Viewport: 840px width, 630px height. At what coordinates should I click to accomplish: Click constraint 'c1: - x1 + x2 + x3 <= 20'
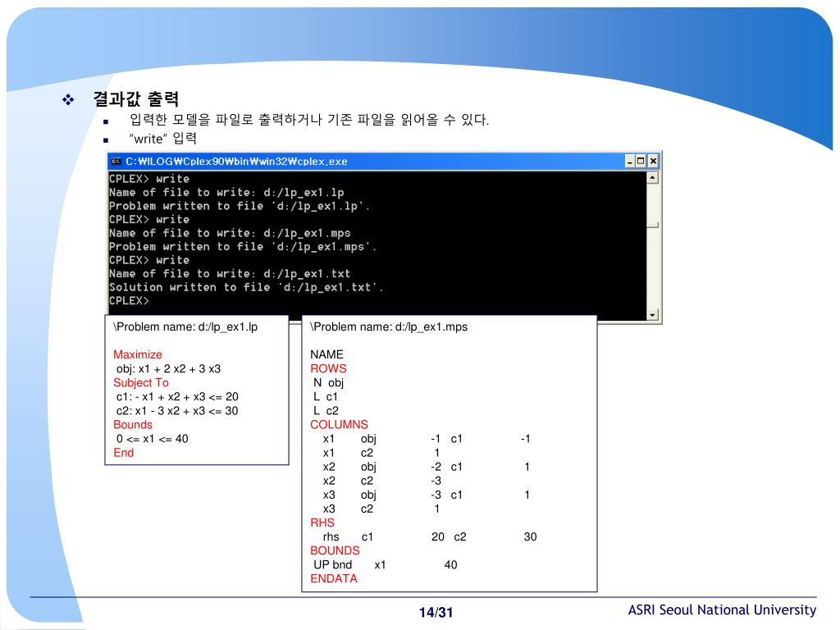(177, 396)
